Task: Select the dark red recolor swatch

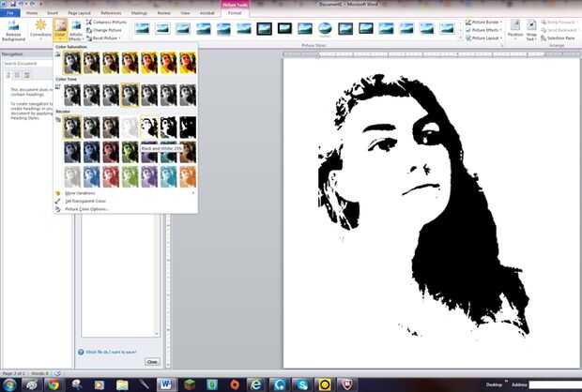Action: 111,152
